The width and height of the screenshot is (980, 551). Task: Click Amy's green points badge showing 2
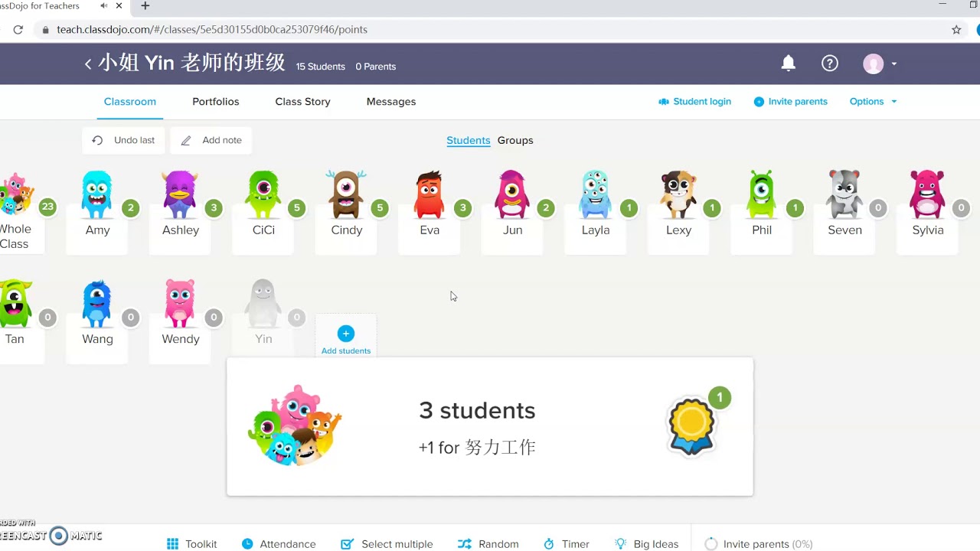131,207
